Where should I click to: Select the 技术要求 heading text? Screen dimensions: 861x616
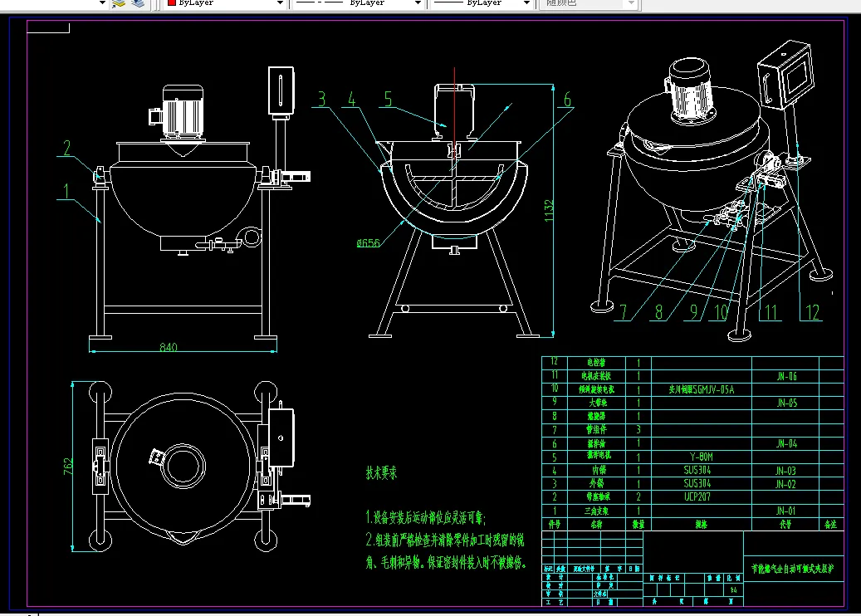[381, 472]
